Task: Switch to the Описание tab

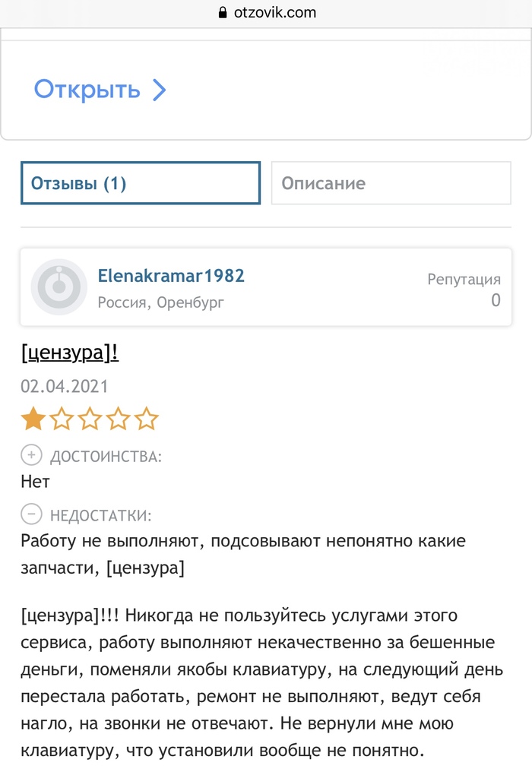Action: coord(391,183)
